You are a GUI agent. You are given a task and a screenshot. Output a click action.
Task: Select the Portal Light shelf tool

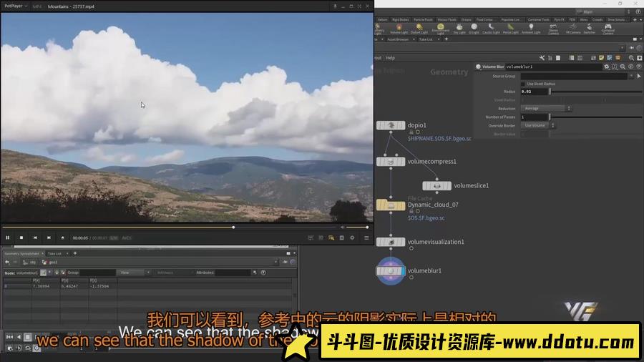pyautogui.click(x=510, y=29)
